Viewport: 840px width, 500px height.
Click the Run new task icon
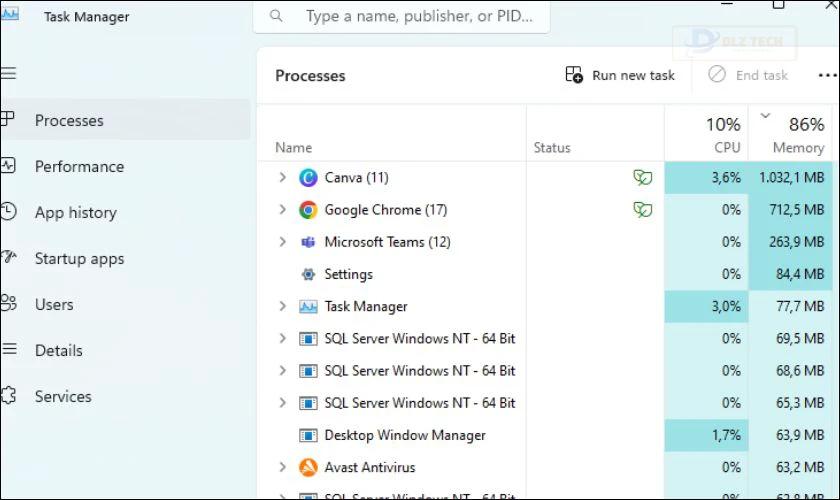coord(574,74)
